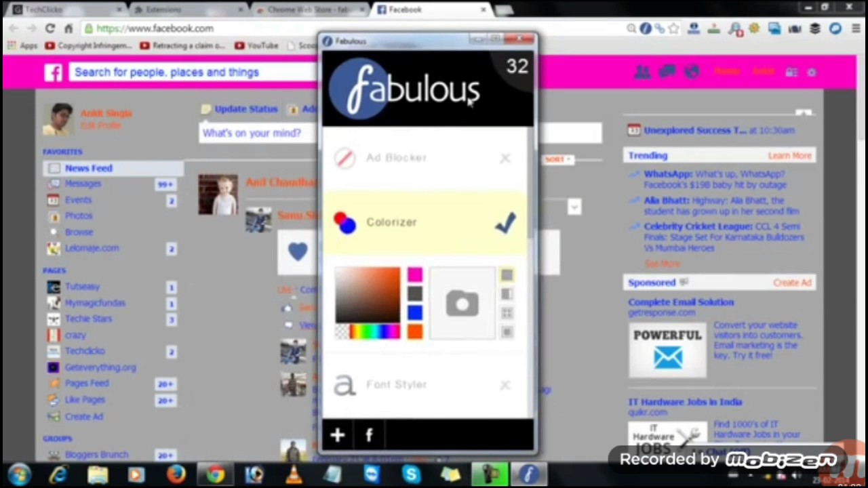The height and width of the screenshot is (488, 868).
Task: Click the Facebook search field
Action: [x=193, y=73]
